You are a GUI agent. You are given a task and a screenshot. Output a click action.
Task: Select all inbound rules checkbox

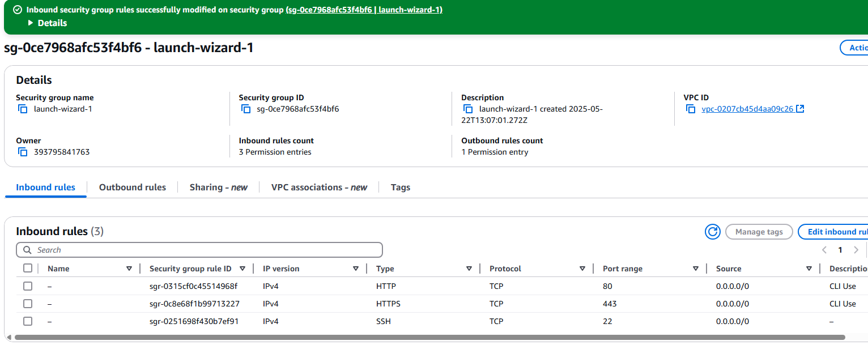(28, 268)
